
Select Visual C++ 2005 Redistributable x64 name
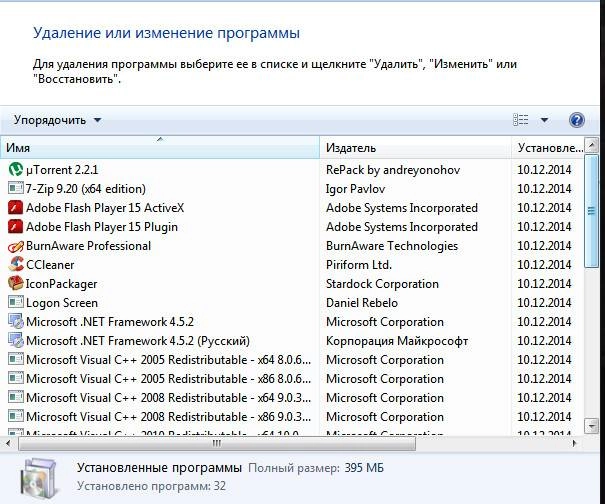pos(168,360)
